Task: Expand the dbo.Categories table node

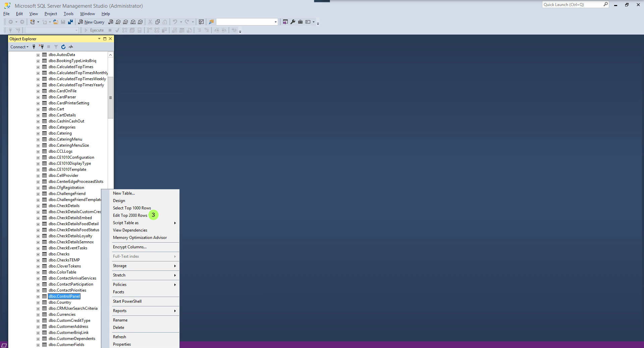Action: click(38, 127)
